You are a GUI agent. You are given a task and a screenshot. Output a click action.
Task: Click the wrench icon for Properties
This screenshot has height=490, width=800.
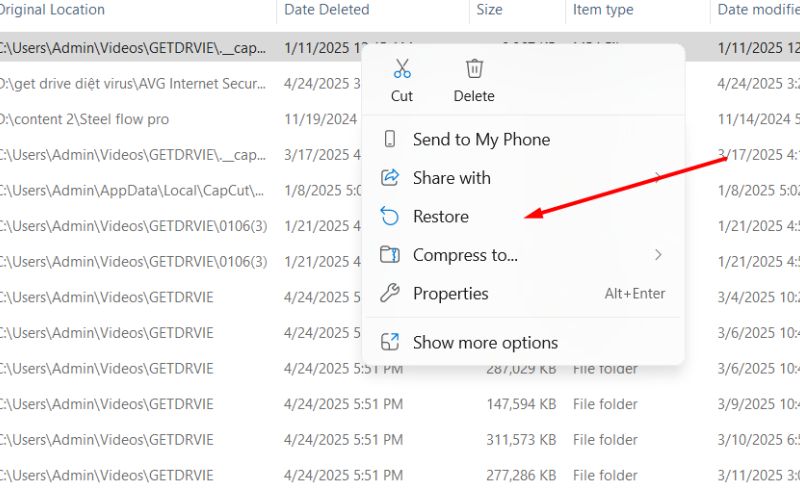(x=390, y=293)
